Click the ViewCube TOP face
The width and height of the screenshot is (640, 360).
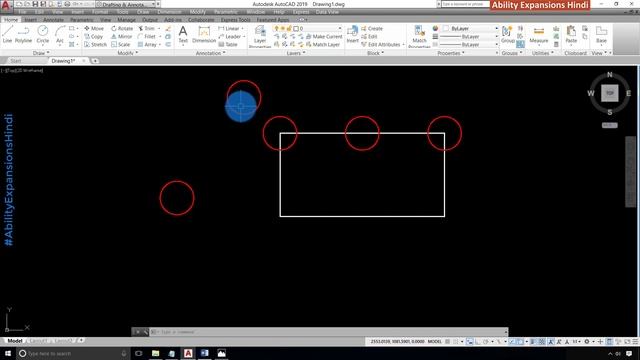(x=610, y=93)
